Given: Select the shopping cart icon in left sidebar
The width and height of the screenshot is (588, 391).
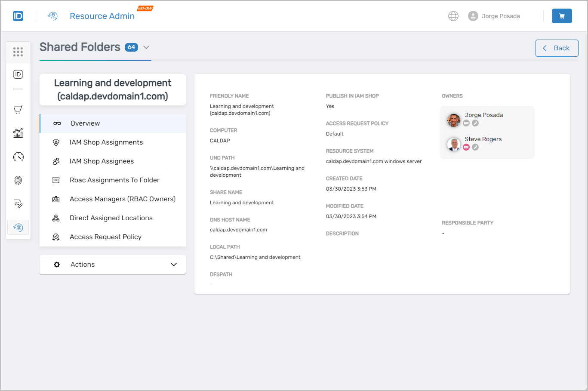Looking at the screenshot, I should [x=18, y=109].
